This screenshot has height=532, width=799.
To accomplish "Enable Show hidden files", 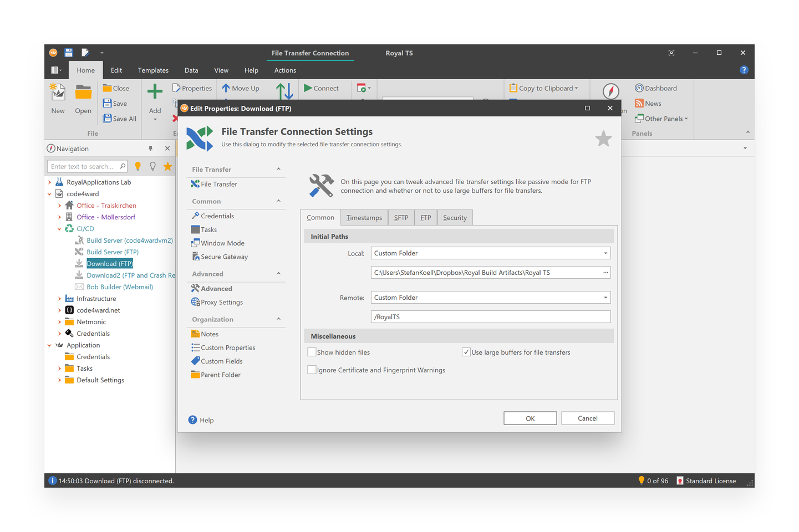I will point(312,352).
